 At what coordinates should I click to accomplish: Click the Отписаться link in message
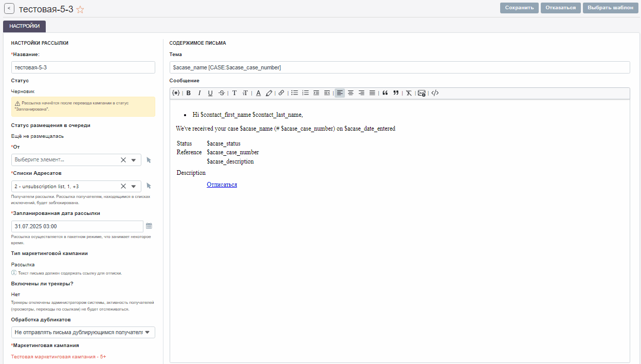pyautogui.click(x=222, y=185)
